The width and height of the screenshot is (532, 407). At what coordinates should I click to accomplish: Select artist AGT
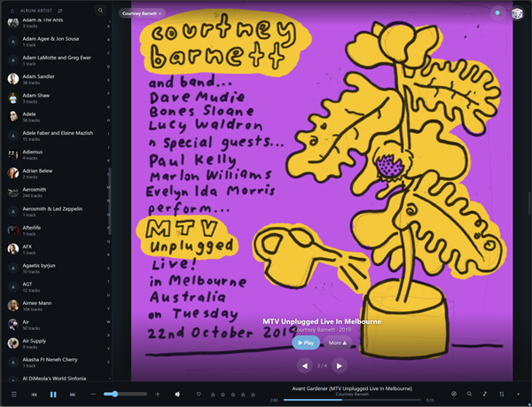point(56,286)
